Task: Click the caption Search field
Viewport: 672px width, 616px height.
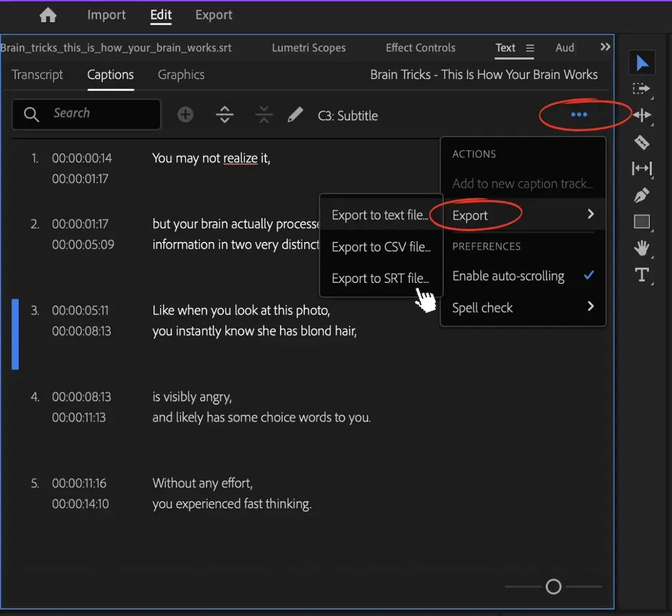Action: click(87, 114)
